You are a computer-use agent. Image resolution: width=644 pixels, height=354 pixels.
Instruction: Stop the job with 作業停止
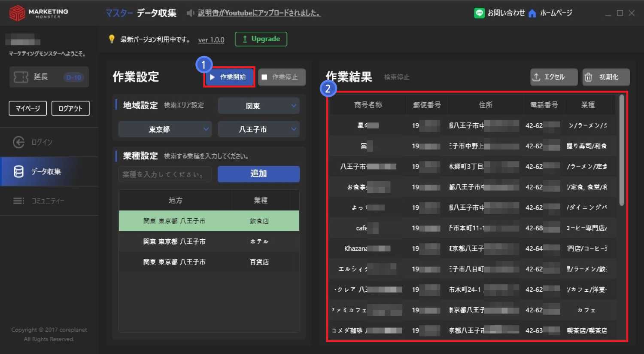282,77
